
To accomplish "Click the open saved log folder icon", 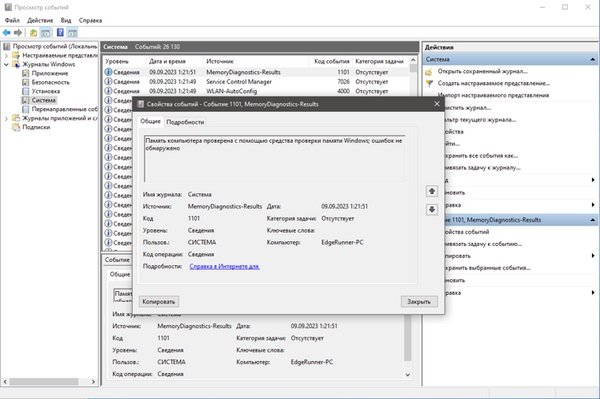I will [429, 72].
